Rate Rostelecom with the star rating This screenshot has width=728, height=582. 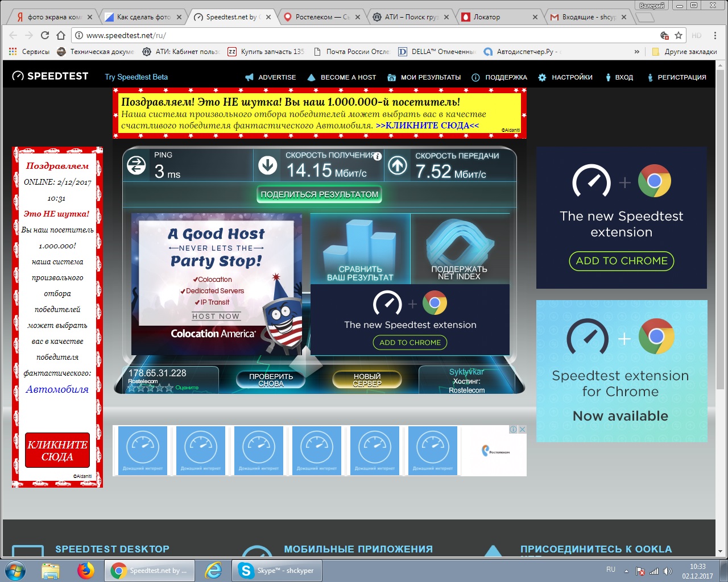(x=150, y=388)
